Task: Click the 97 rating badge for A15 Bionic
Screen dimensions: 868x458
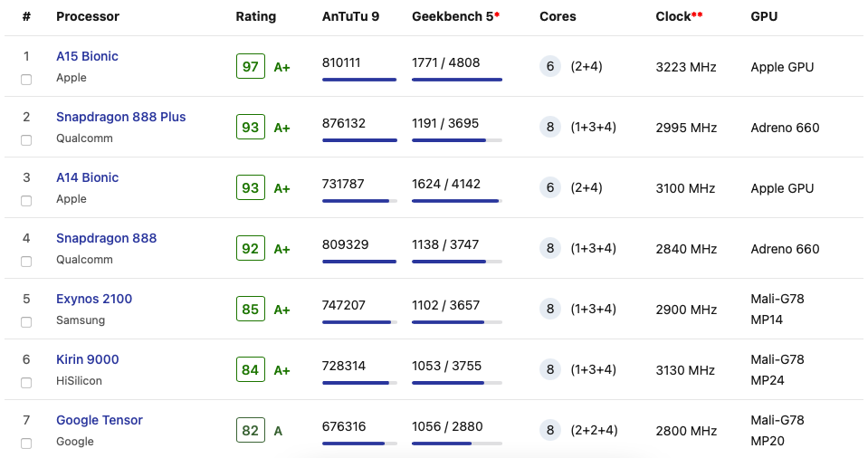Action: click(x=250, y=66)
